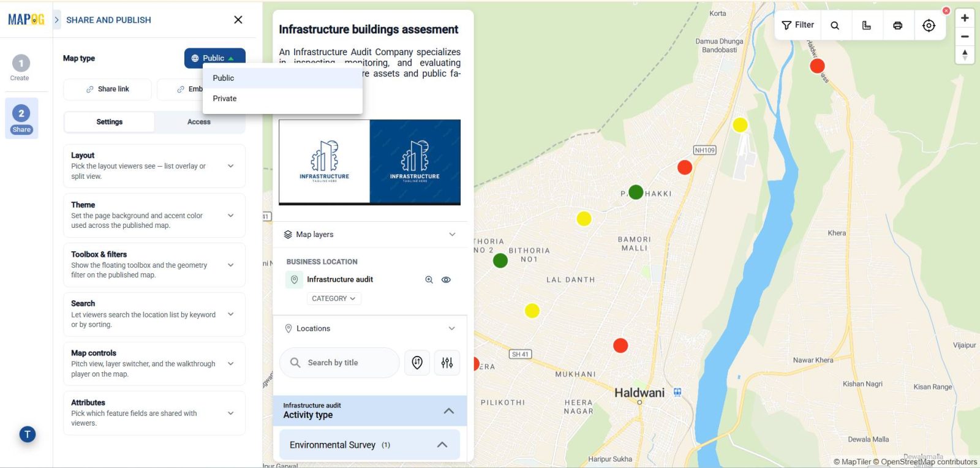Click the green marker at Chakki

(636, 192)
